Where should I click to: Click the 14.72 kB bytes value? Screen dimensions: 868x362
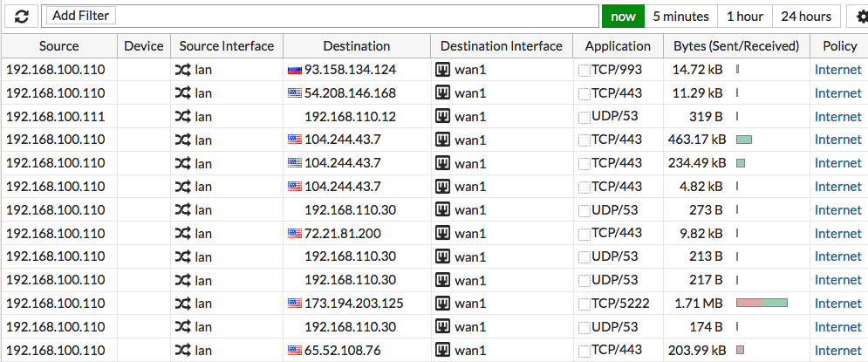698,70
